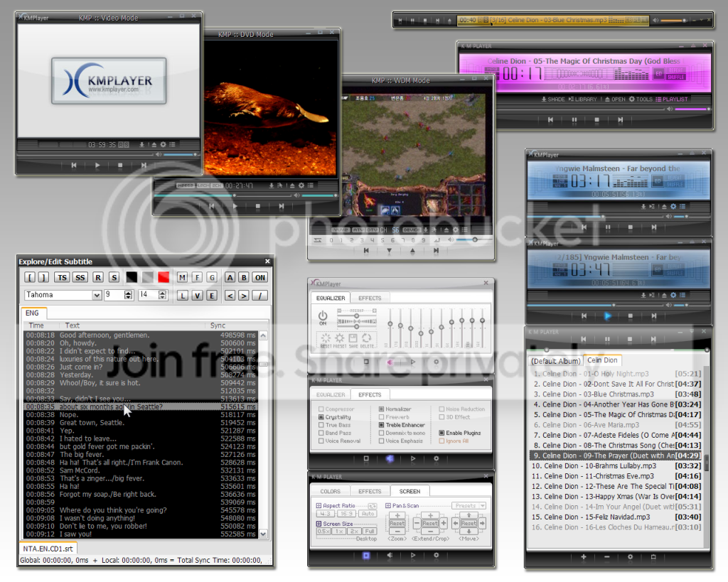Skip to next track in pink-skin player

(620, 120)
